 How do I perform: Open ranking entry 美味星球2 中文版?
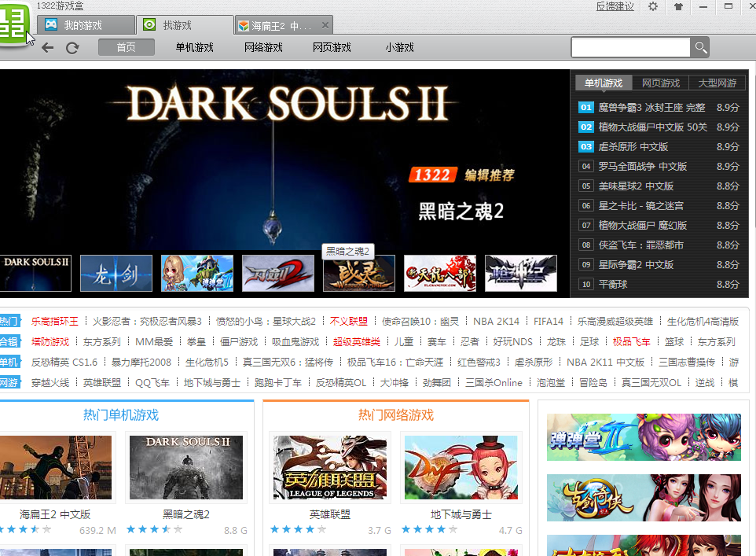point(659,186)
